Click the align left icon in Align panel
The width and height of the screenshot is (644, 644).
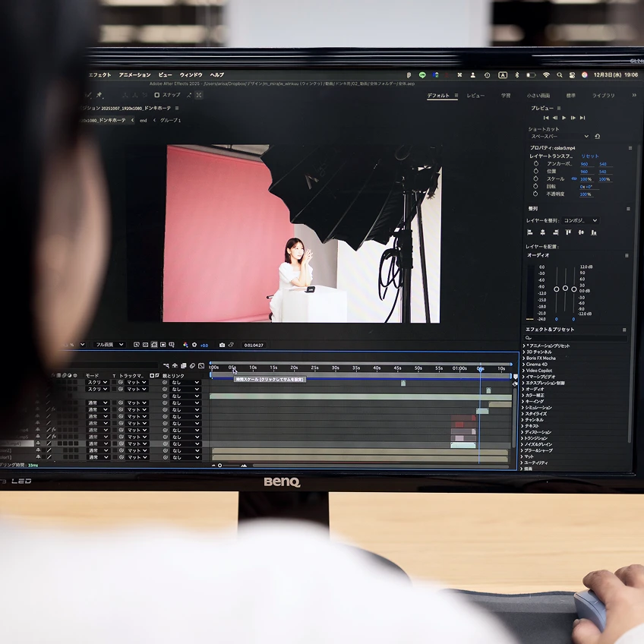coord(530,232)
